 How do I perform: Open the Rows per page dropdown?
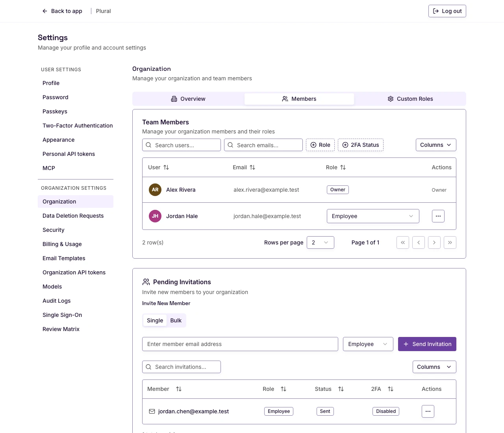(321, 242)
